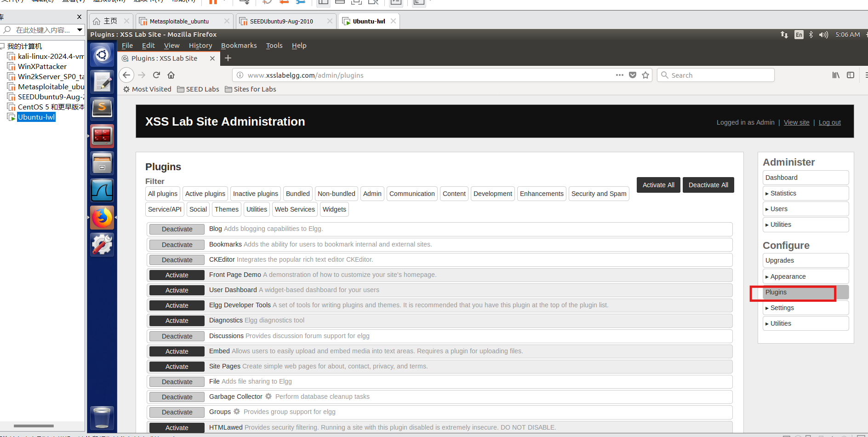Reload the current page
The width and height of the screenshot is (868, 437).
[156, 75]
